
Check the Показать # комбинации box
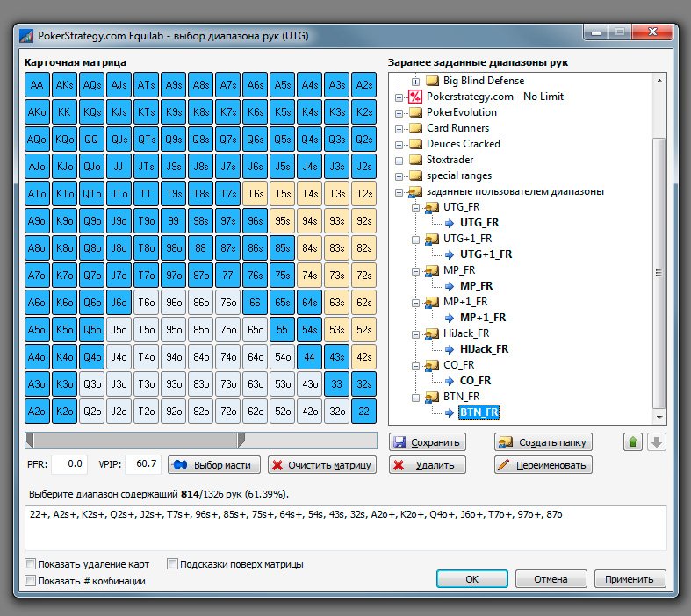pos(31,581)
